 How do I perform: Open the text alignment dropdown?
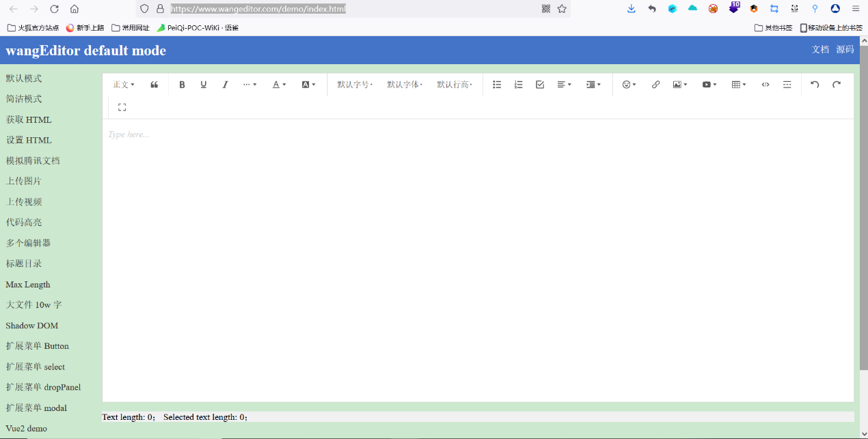coord(564,85)
